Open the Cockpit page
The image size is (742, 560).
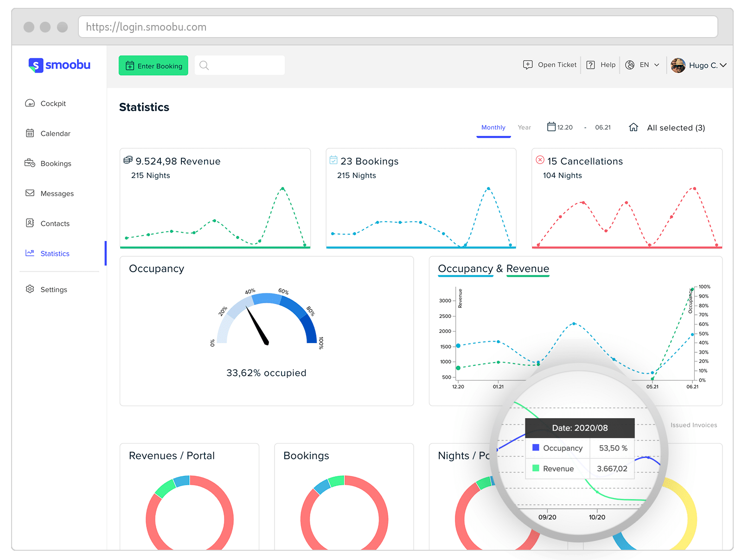53,103
